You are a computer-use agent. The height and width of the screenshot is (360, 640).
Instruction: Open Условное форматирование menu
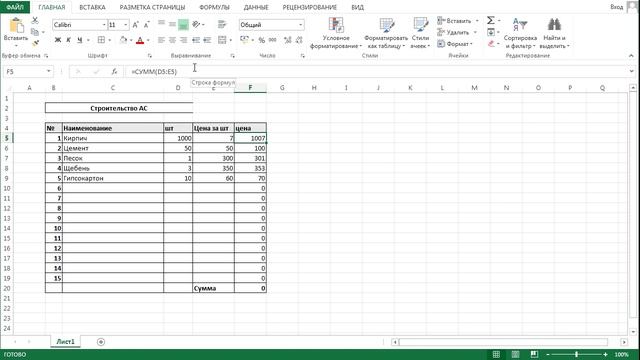(336, 33)
